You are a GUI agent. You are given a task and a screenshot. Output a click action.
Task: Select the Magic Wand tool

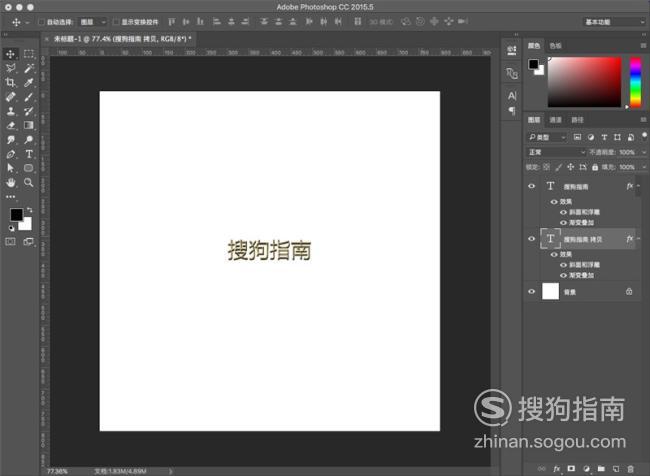[x=29, y=68]
